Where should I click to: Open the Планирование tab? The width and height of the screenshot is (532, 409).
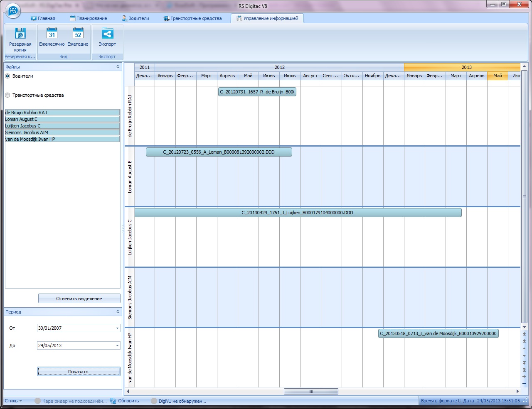(89, 18)
